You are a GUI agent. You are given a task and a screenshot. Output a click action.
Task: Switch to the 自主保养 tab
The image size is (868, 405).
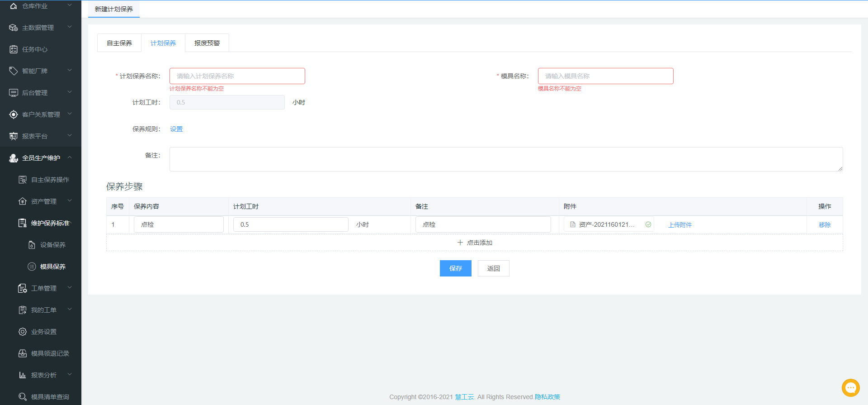[x=119, y=43]
